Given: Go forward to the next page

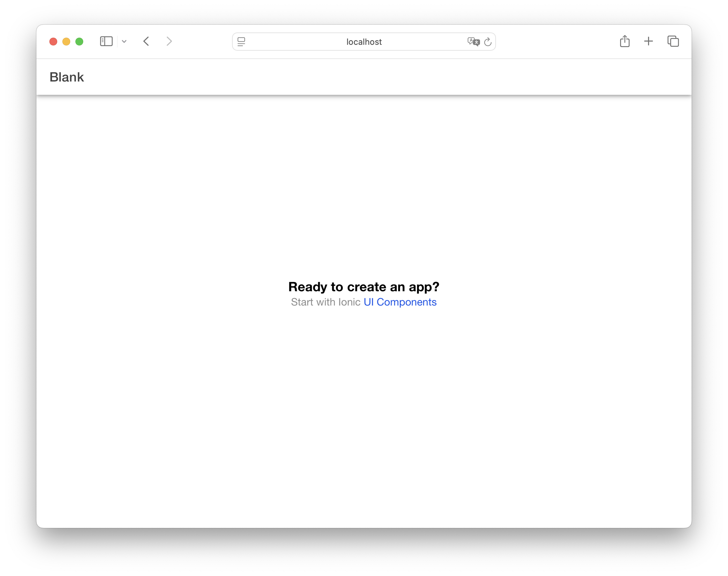Looking at the screenshot, I should [x=169, y=41].
